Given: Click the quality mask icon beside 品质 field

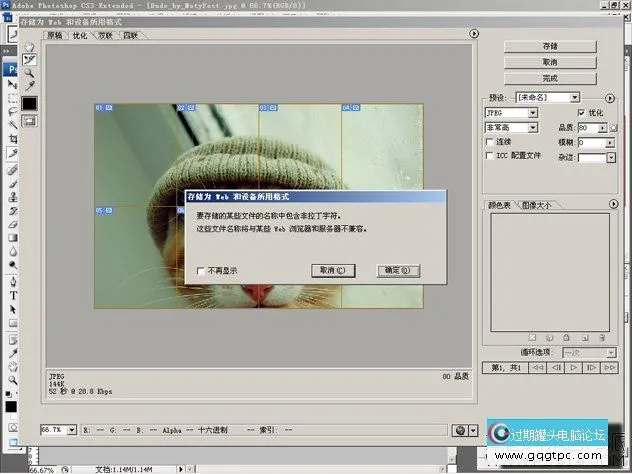Looking at the screenshot, I should [613, 128].
